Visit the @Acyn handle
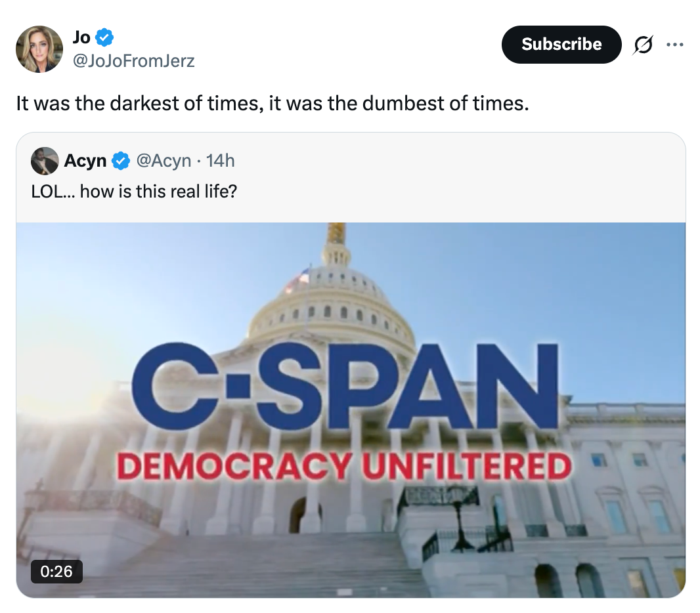Screen dimensions: 700x613 [164, 161]
